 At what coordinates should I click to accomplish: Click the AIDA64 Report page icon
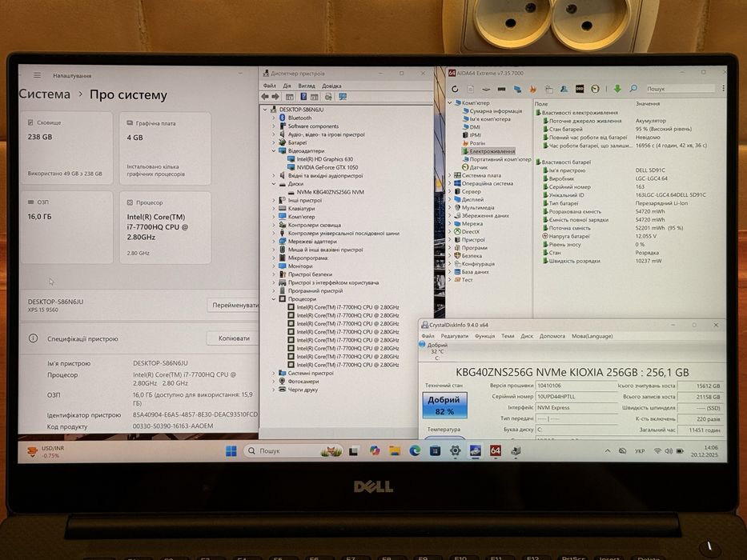[471, 89]
